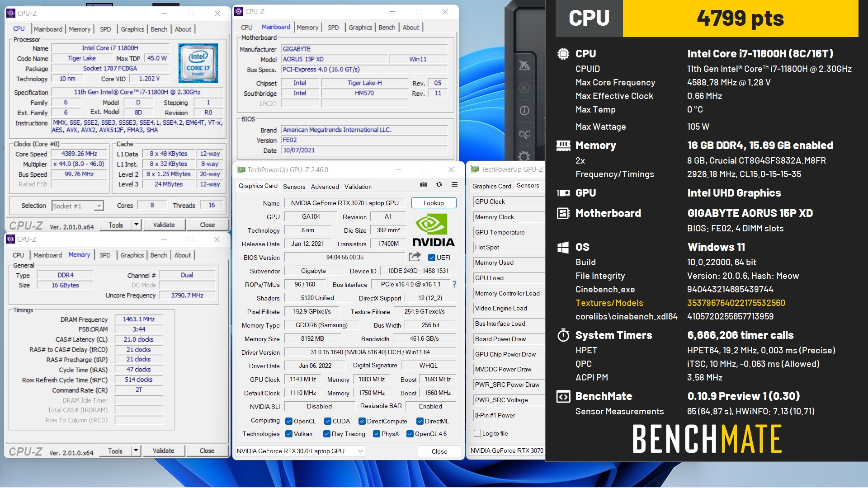
Task: Click Resizable BAR Enabled value
Action: [x=430, y=406]
